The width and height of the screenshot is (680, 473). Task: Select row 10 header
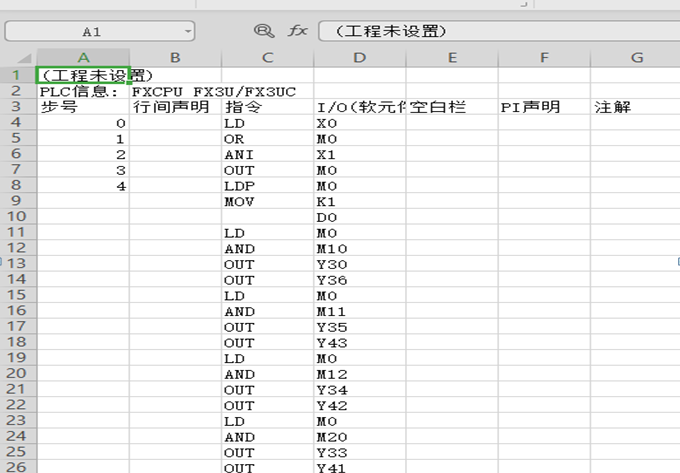click(x=18, y=216)
